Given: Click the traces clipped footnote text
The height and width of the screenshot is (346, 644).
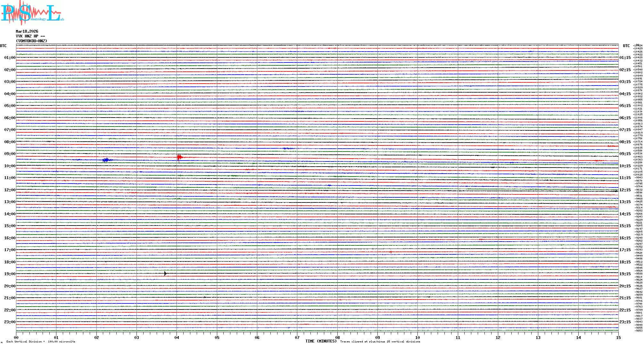Looking at the screenshot, I should [x=380, y=342].
